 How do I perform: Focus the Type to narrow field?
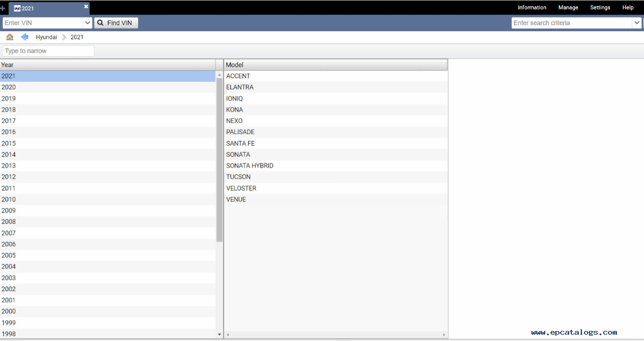click(x=48, y=51)
